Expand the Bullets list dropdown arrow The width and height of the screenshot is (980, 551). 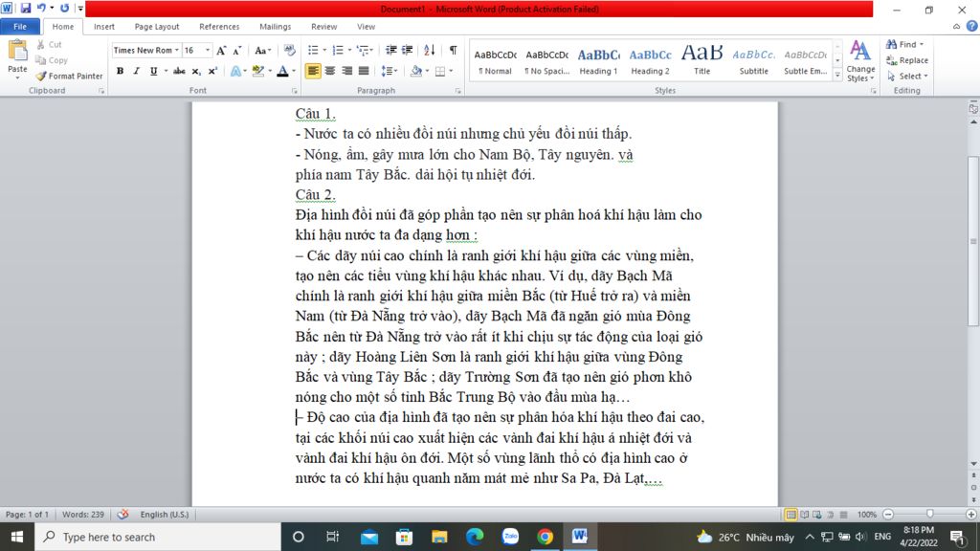(x=324, y=50)
